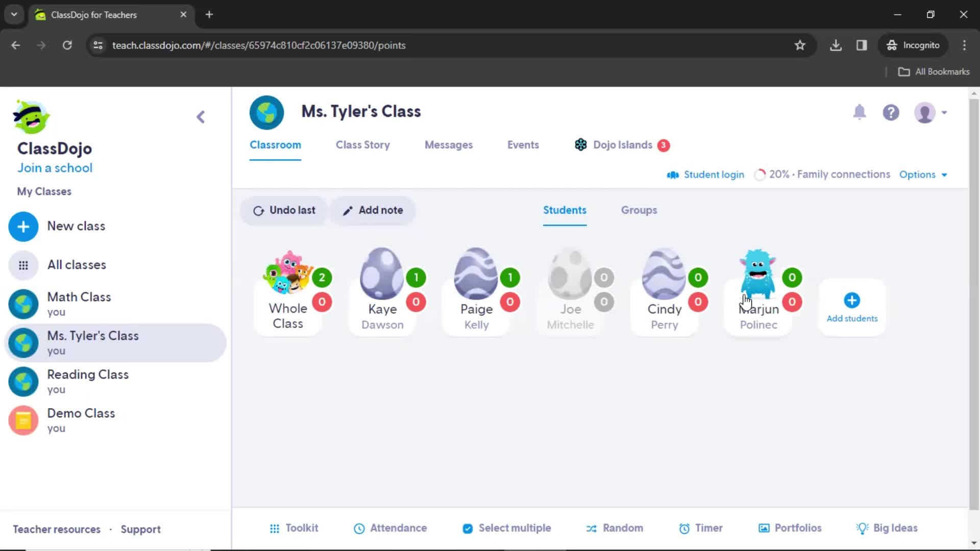Select the Big Ideas tool
The image size is (980, 551).
coord(887,528)
